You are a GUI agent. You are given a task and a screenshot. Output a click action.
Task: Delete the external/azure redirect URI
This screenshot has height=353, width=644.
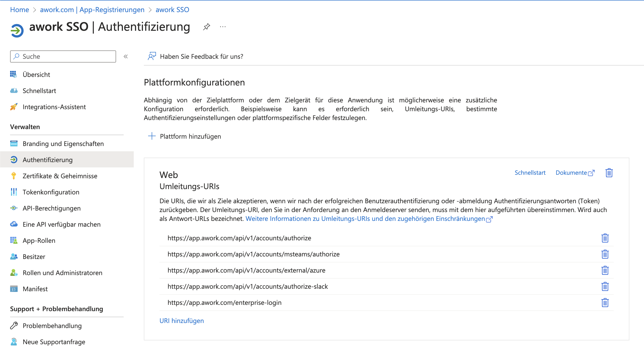click(x=605, y=270)
